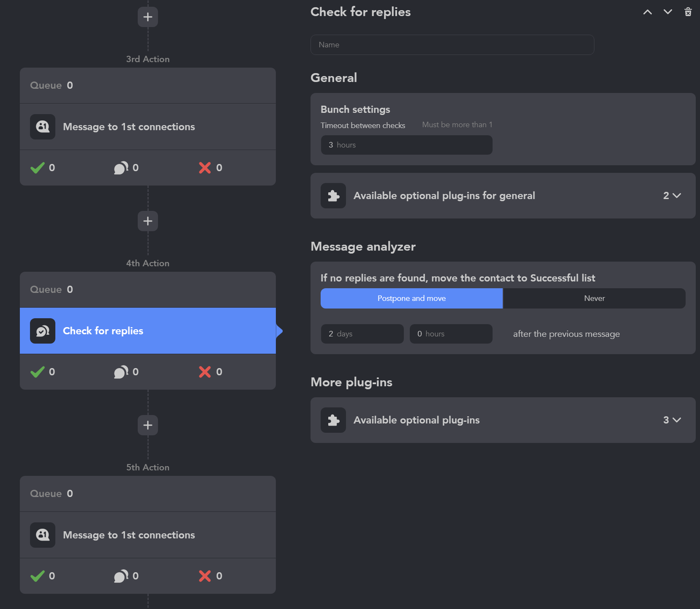Screen dimensions: 700x609
Task: Click the 5th Action Queue header
Action: click(148, 494)
